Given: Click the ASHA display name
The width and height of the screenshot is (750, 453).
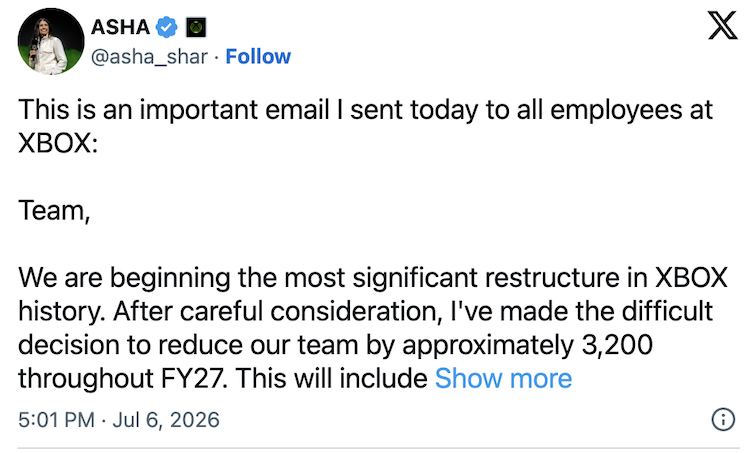Looking at the screenshot, I should [x=121, y=27].
